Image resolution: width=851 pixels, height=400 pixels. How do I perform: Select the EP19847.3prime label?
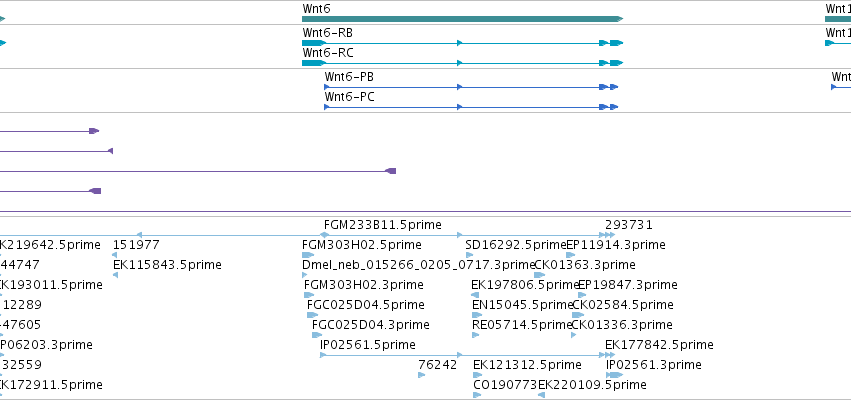[x=628, y=285]
